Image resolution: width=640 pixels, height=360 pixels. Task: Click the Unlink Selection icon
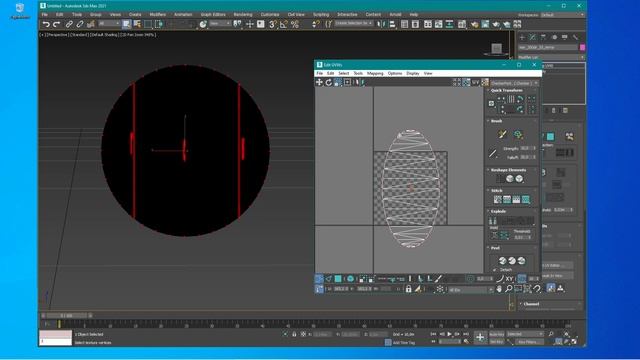tap(80, 24)
